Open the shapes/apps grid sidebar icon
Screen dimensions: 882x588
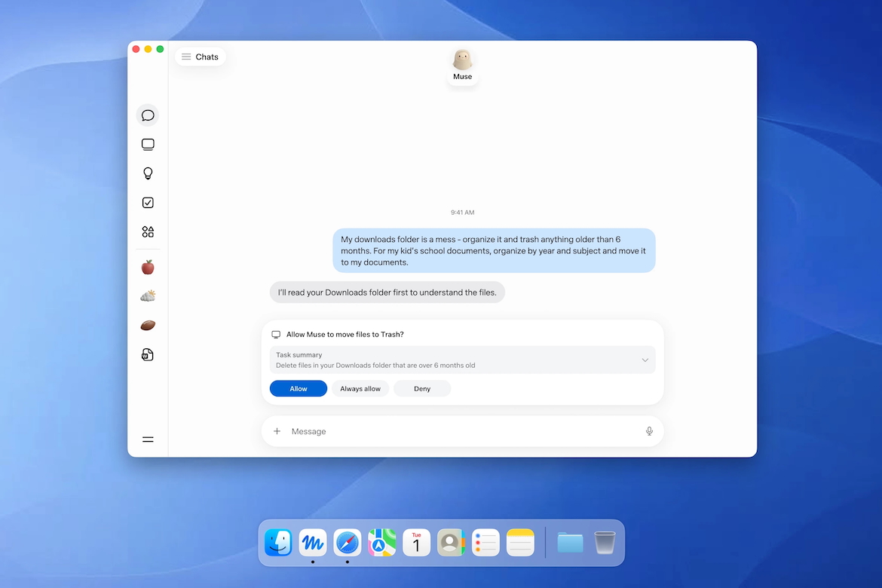click(x=148, y=232)
